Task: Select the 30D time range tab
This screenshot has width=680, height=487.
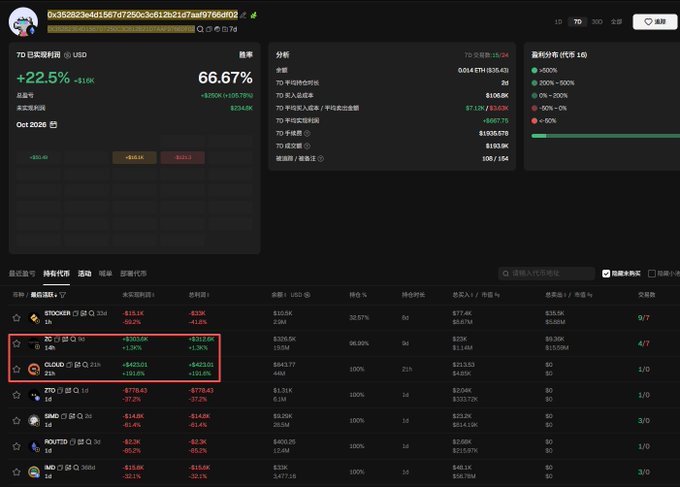Action: (597, 22)
